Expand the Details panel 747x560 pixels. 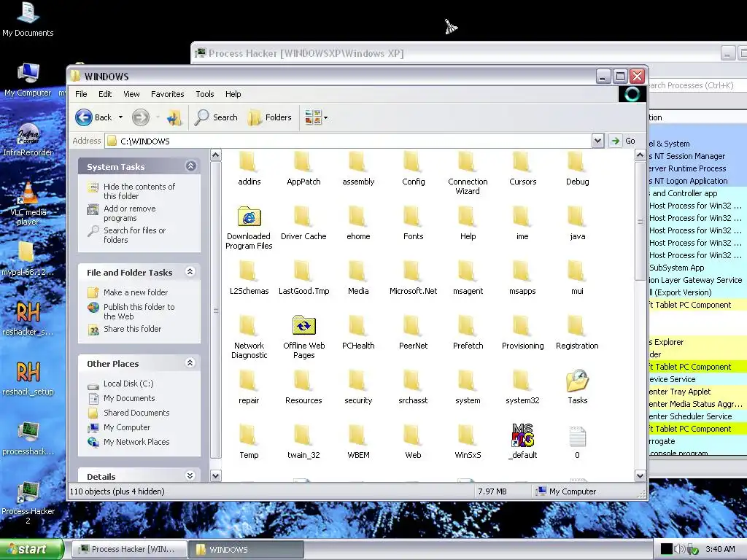[x=190, y=475]
